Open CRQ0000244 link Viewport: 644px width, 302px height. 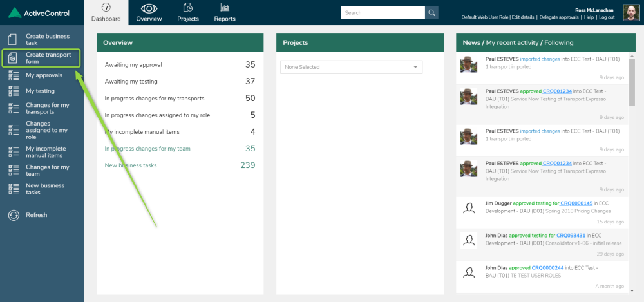(547, 268)
